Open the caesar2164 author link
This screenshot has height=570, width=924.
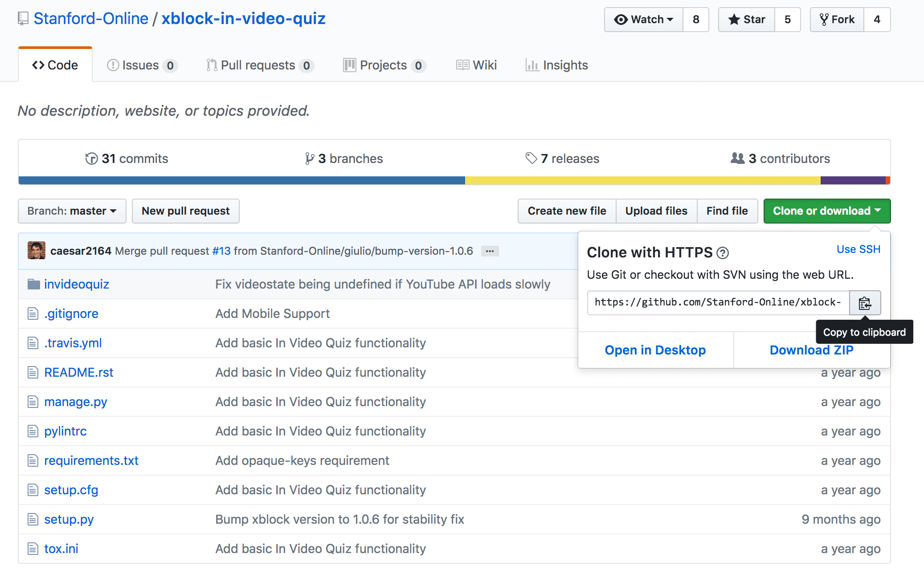pos(81,251)
